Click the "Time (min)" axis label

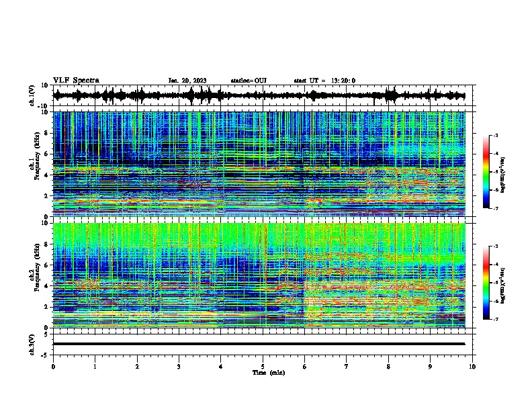(269, 373)
